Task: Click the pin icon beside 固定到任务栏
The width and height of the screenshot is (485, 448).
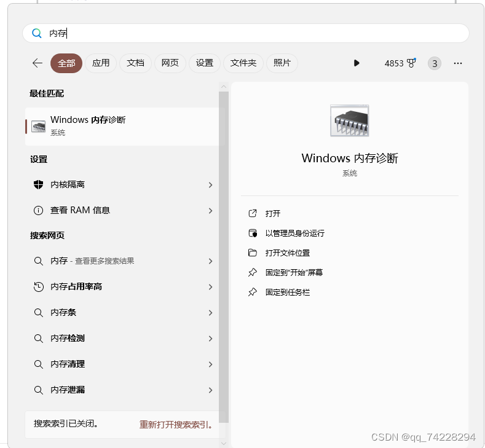Action: [253, 292]
